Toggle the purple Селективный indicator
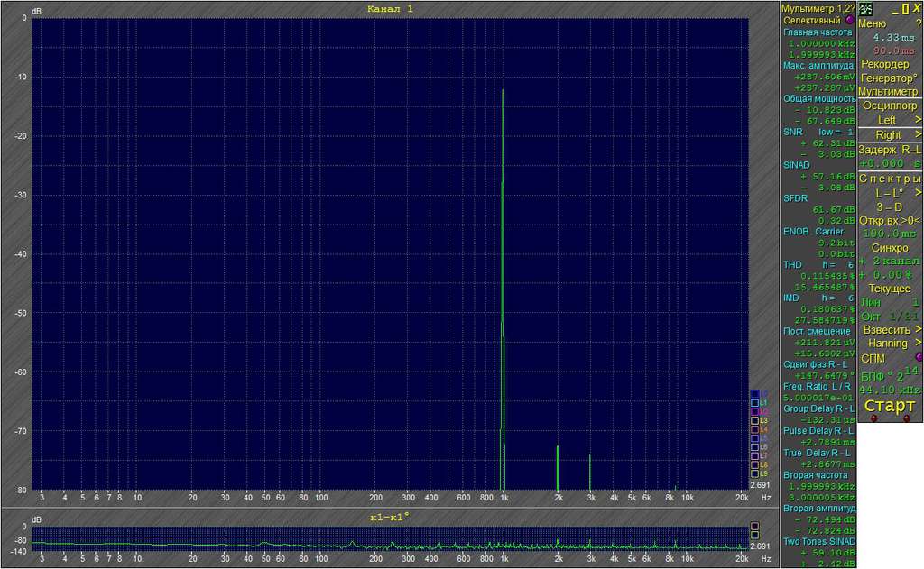This screenshot has width=924, height=569. pyautogui.click(x=849, y=20)
